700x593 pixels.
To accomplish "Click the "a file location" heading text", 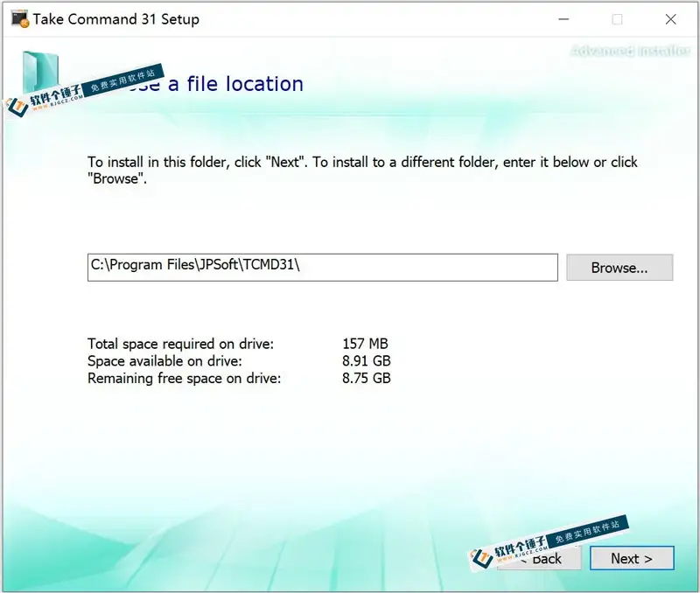I will (235, 84).
